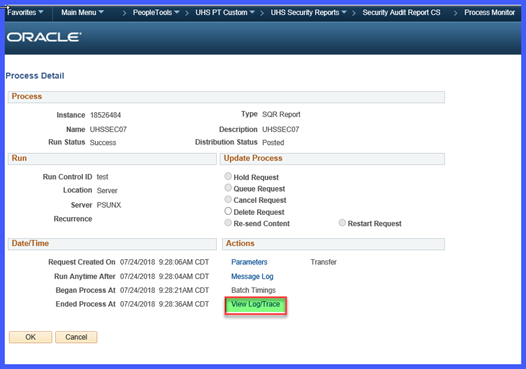Open the Favorites dropdown menu

(x=25, y=12)
